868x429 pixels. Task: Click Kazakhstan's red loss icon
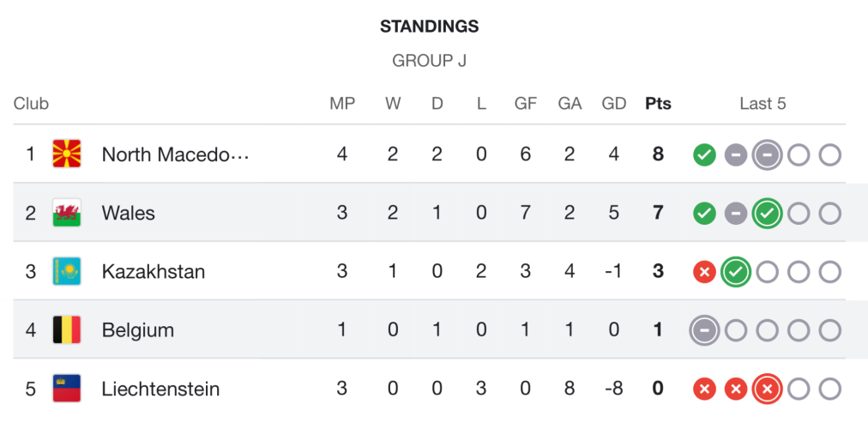(x=704, y=272)
